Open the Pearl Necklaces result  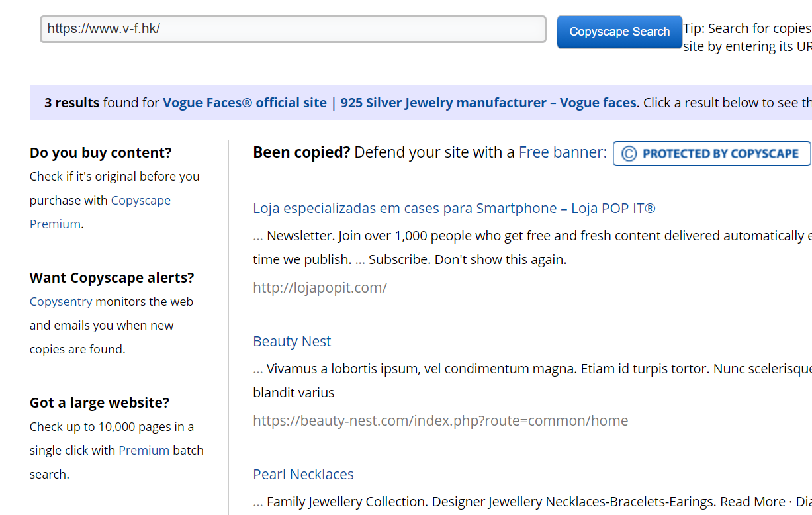(x=303, y=474)
